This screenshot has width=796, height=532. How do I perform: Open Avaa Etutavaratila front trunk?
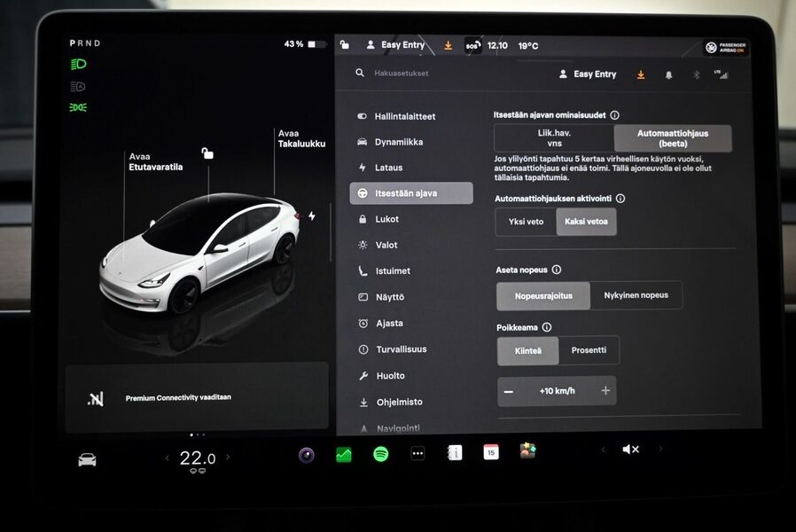pyautogui.click(x=155, y=161)
